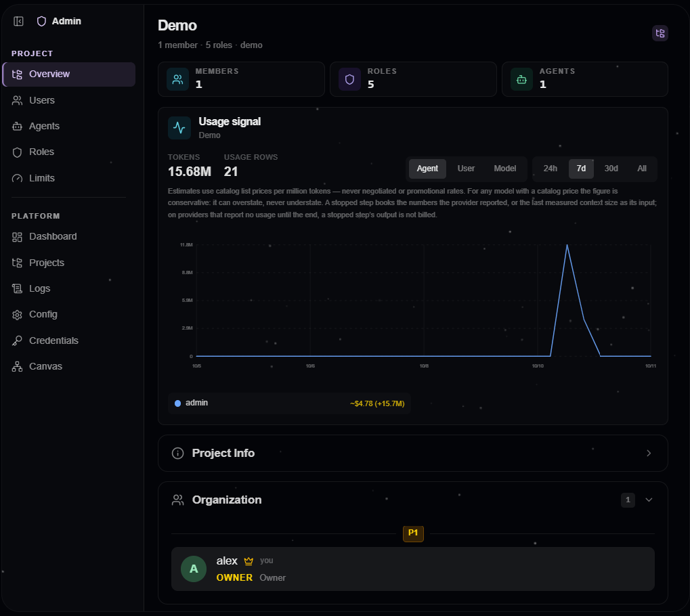Click the 10/10 chart axis label
The width and height of the screenshot is (690, 616).
coord(538,366)
